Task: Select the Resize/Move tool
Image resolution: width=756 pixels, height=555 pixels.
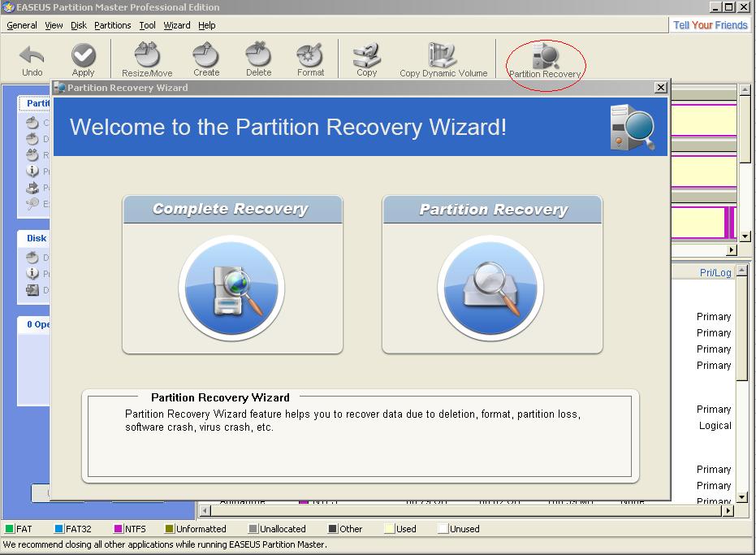Action: 147,54
